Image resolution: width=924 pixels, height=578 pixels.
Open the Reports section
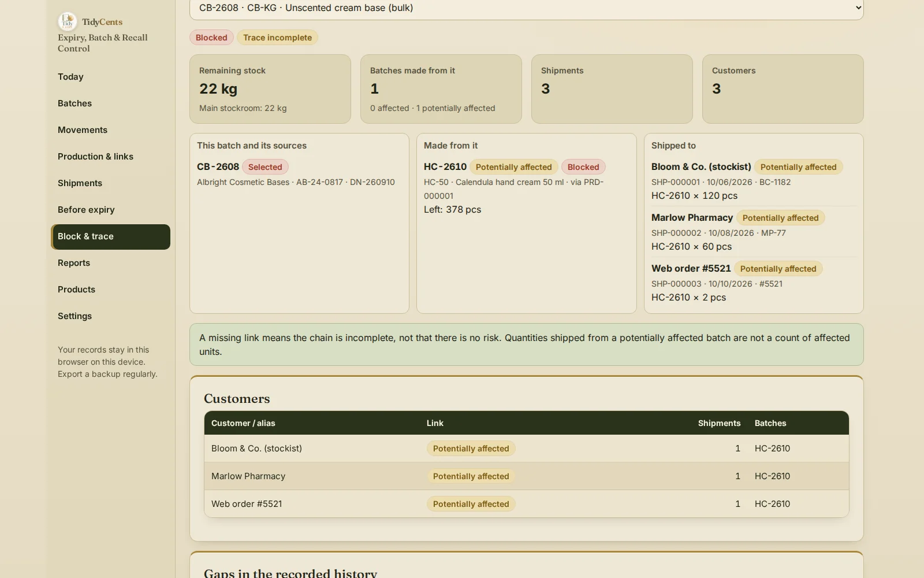click(110, 263)
